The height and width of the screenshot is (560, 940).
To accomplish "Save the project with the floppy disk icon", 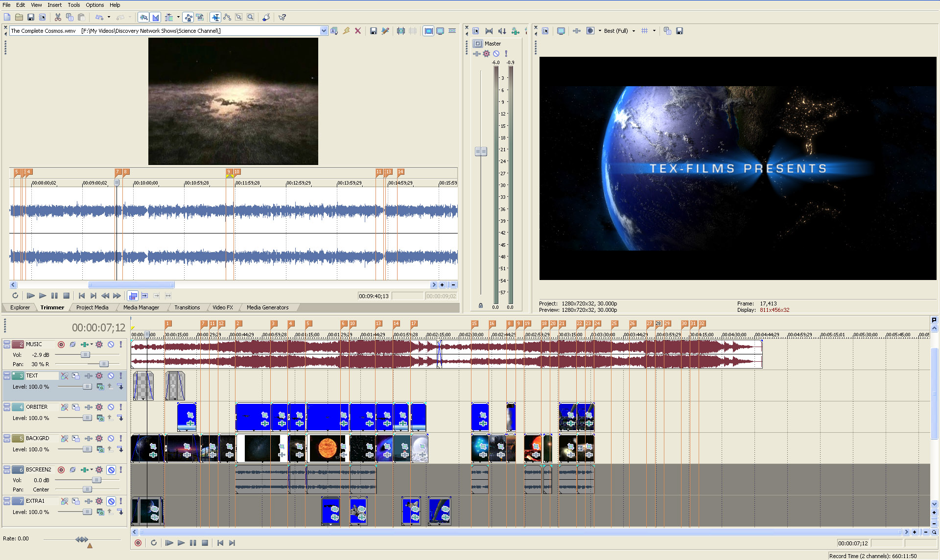I will pos(30,17).
